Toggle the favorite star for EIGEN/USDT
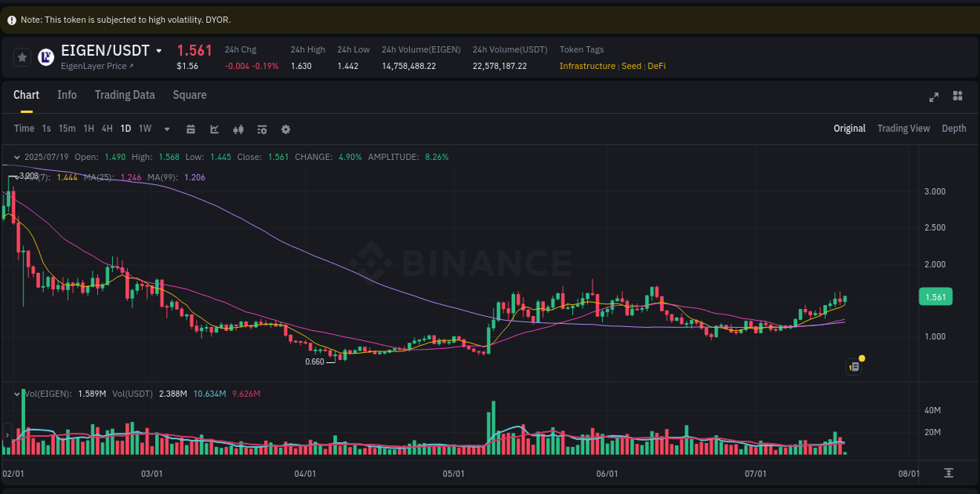 coord(22,56)
